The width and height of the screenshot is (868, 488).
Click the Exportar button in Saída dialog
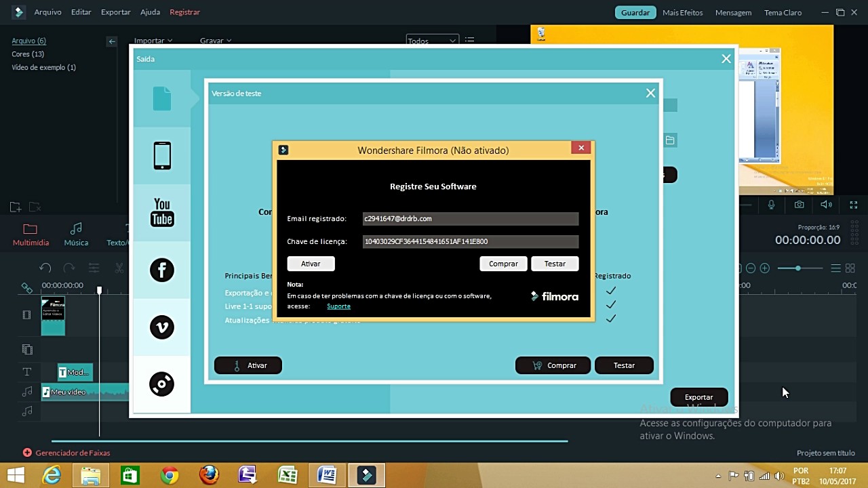pyautogui.click(x=698, y=397)
